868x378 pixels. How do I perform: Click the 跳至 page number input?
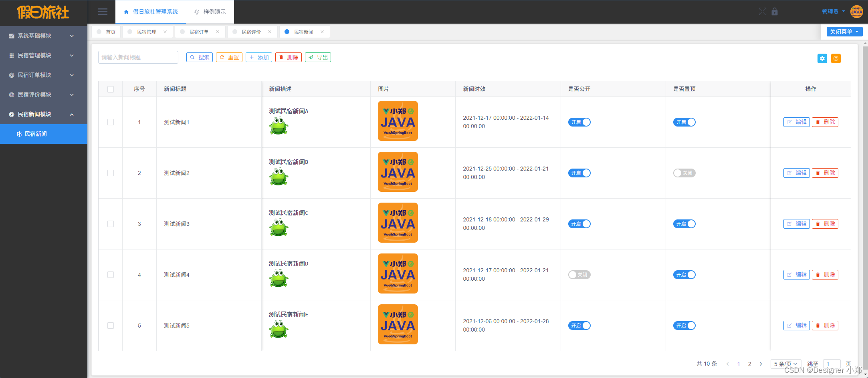[x=832, y=364]
